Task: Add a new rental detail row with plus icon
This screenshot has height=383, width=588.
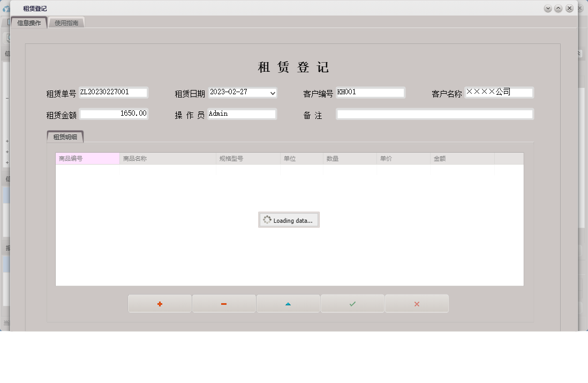Action: (159, 303)
